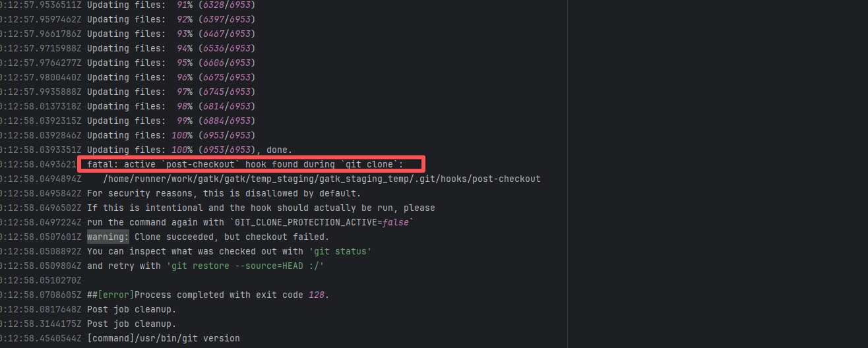Click the post-checkout hook file path
868x348 pixels.
point(321,179)
